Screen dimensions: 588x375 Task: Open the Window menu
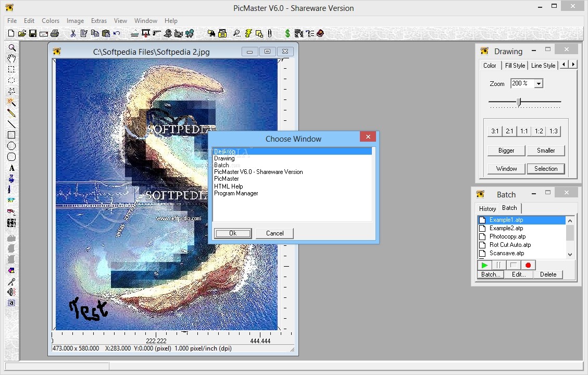tap(145, 21)
